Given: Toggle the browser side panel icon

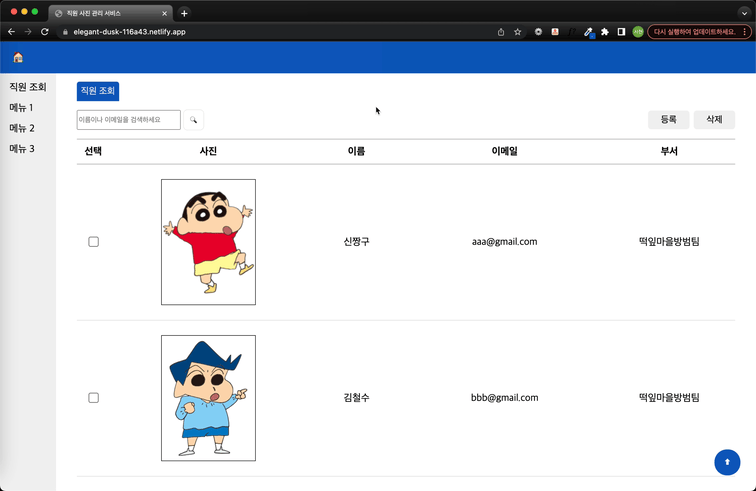Looking at the screenshot, I should point(621,32).
